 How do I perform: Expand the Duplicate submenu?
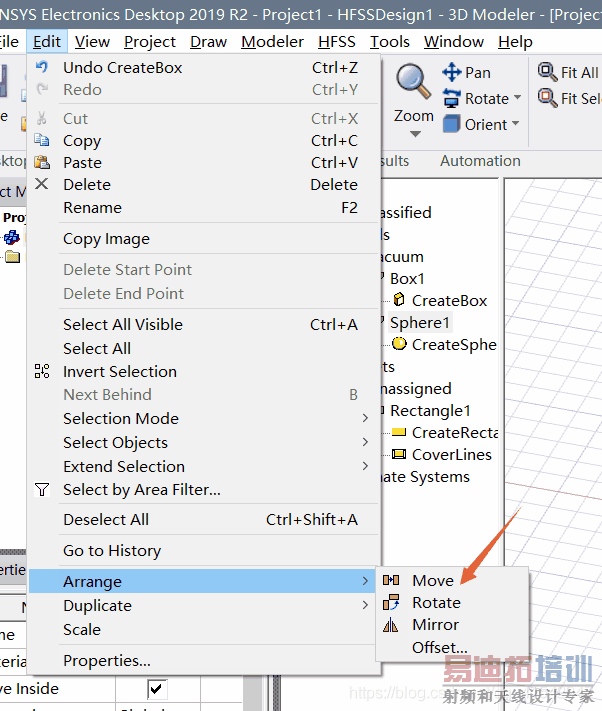pyautogui.click(x=203, y=605)
